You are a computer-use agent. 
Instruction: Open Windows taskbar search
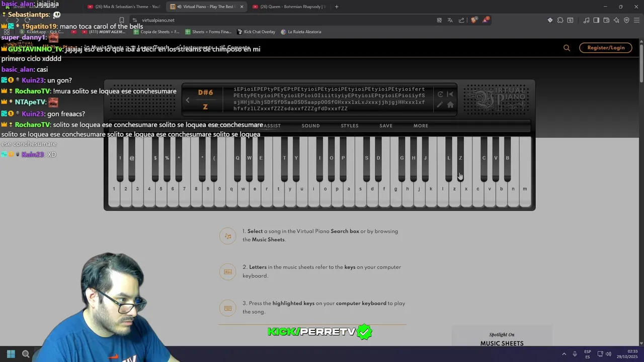click(x=26, y=354)
